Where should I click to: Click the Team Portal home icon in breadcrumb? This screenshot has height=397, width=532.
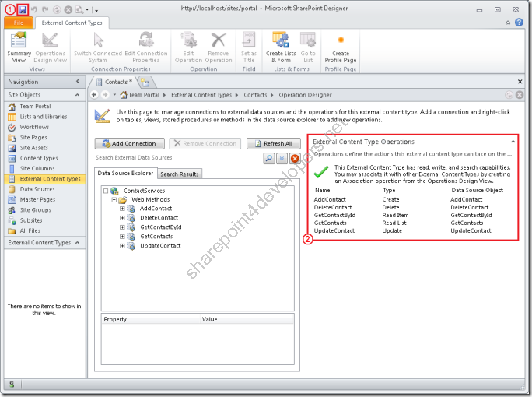pyautogui.click(x=124, y=95)
